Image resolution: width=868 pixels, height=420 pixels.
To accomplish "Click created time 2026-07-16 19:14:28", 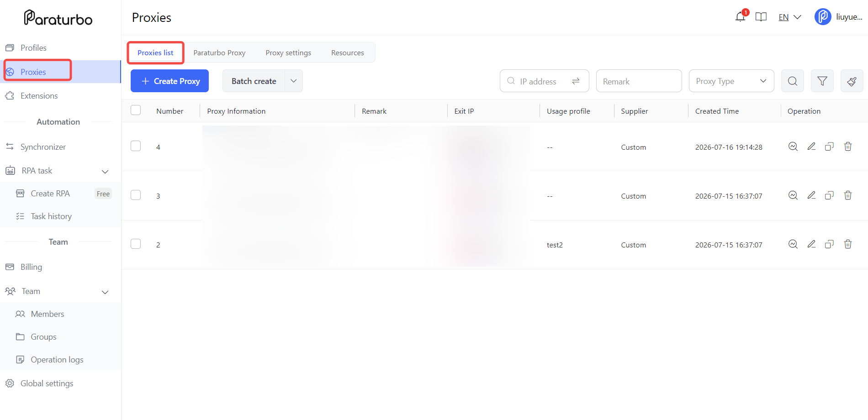I will (x=729, y=147).
